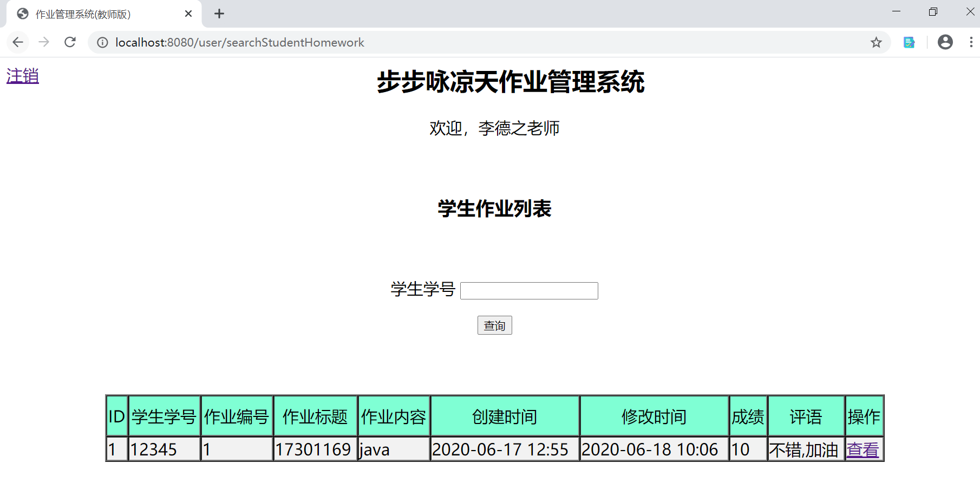Open the Chrome profile avatar
This screenshot has width=980, height=502.
coord(945,42)
